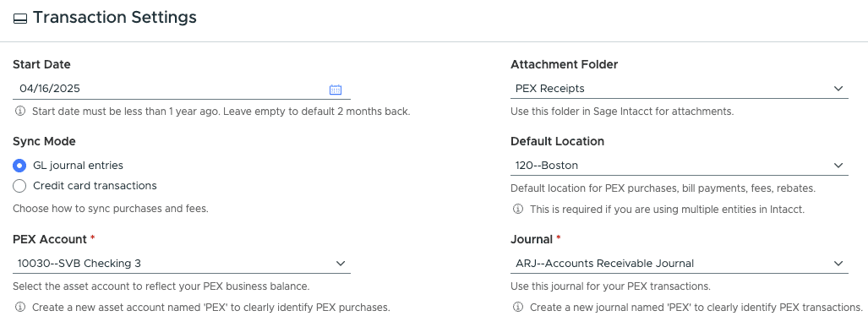Image resolution: width=868 pixels, height=327 pixels.
Task: Click 'Default location for PEX purchases' description
Action: click(x=663, y=188)
